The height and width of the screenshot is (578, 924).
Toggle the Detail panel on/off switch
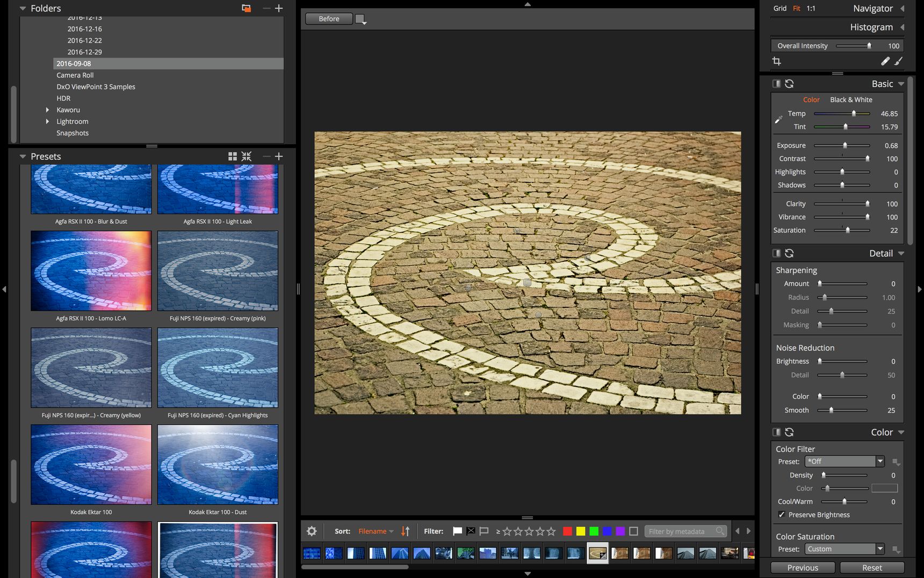pos(776,253)
